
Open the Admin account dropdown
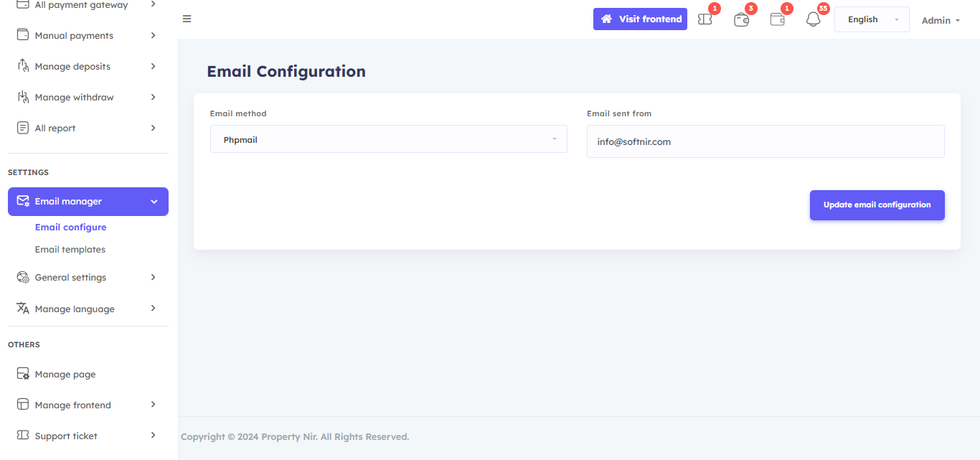pyautogui.click(x=940, y=20)
